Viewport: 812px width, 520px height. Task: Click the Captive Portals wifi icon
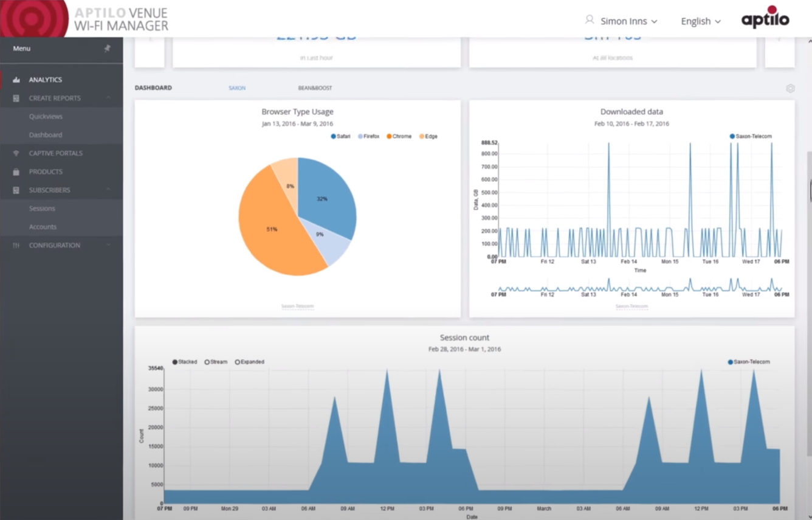point(16,153)
